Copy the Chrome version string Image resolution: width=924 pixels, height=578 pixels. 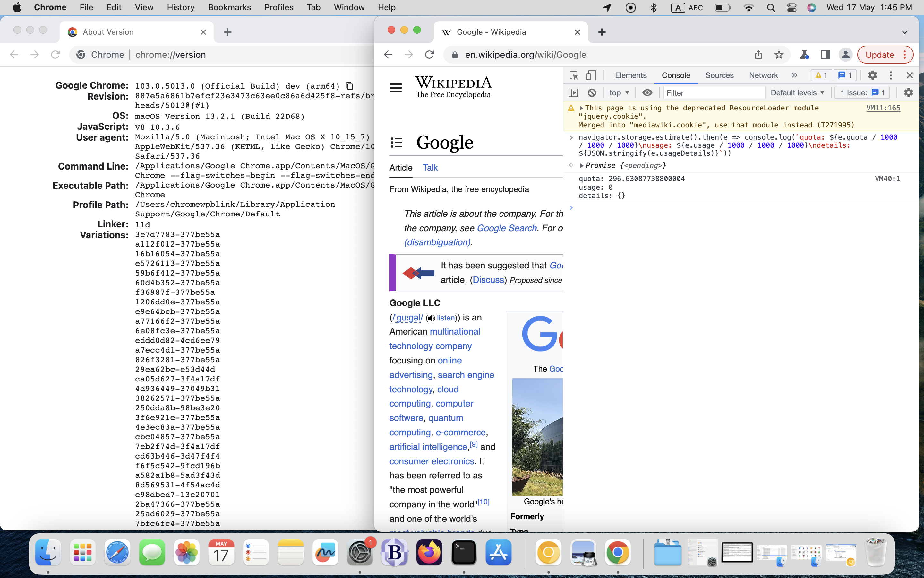click(x=349, y=86)
